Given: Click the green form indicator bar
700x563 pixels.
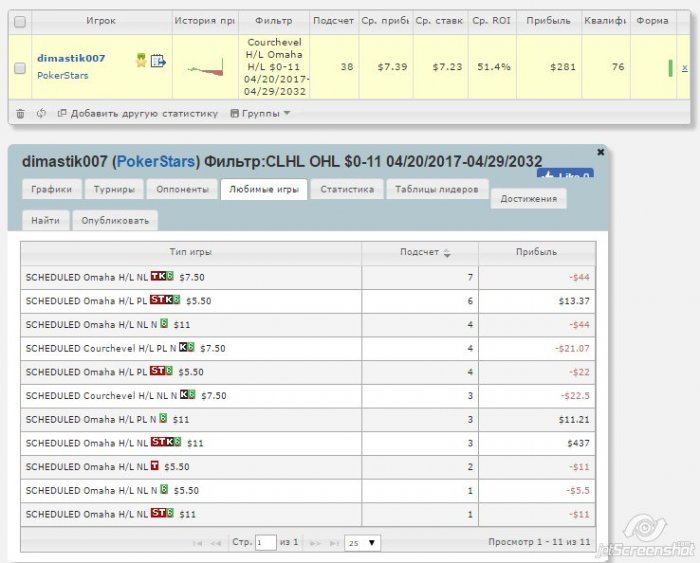Looking at the screenshot, I should 670,68.
